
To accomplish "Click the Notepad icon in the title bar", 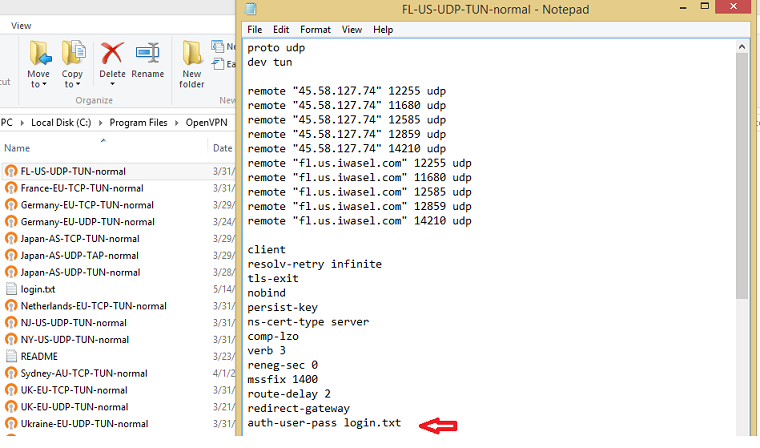I will coord(253,9).
